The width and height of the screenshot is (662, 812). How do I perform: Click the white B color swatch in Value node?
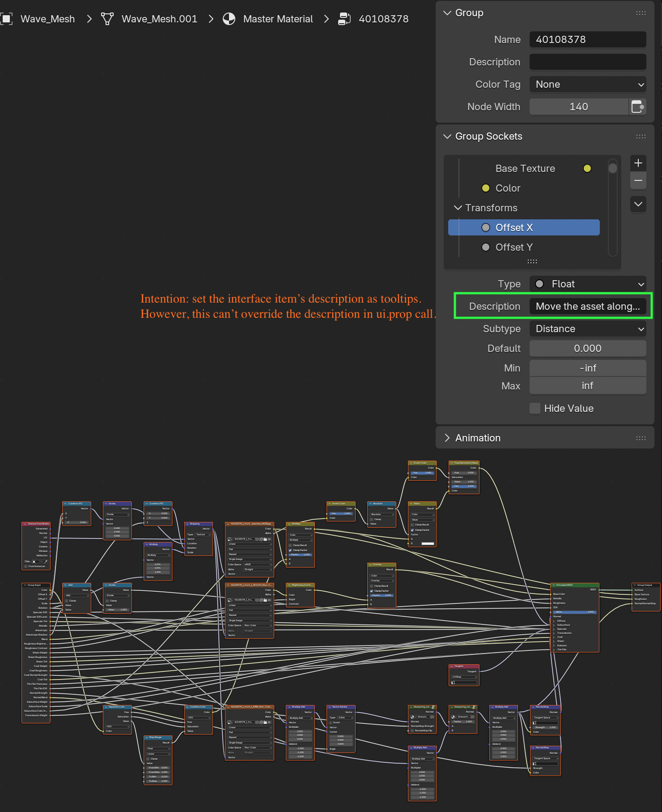428,543
